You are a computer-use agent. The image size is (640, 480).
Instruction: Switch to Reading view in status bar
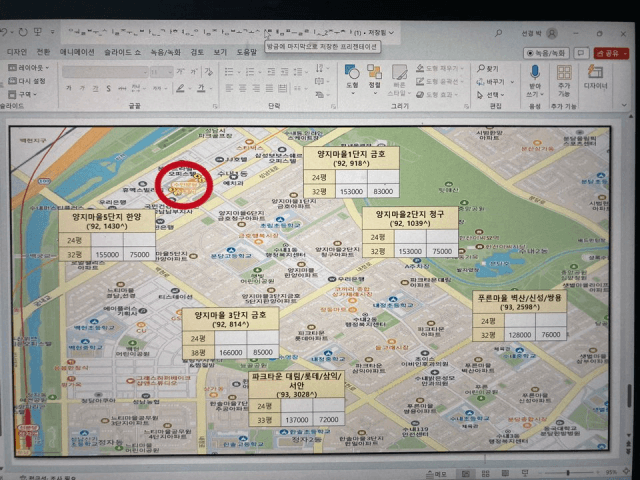point(505,473)
